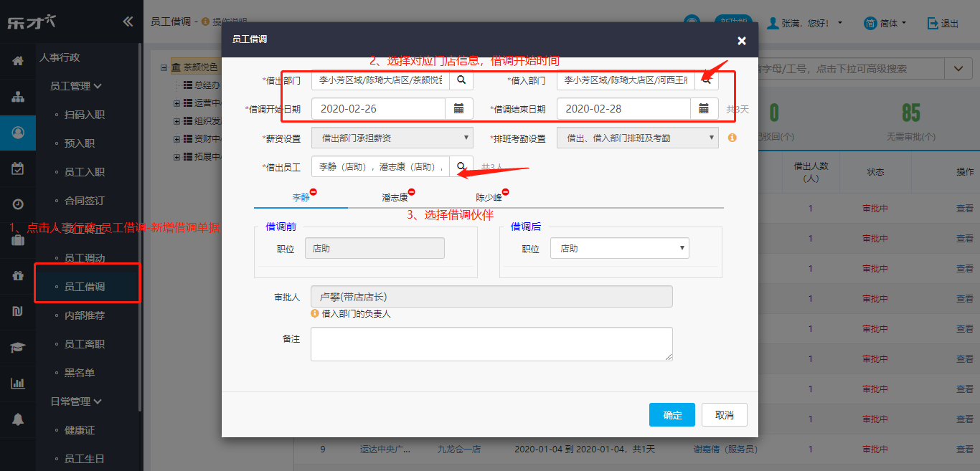Open 合同签订 in sidebar menu

pyautogui.click(x=84, y=201)
